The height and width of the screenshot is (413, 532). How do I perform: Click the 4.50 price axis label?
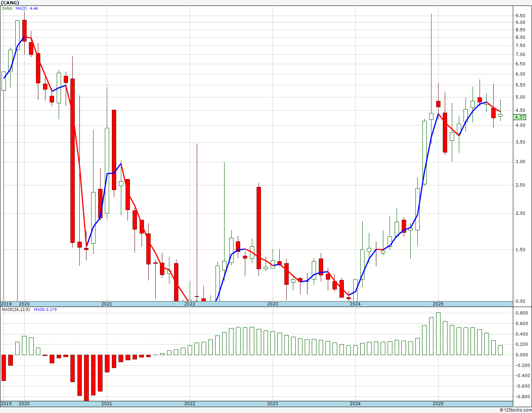[520, 110]
